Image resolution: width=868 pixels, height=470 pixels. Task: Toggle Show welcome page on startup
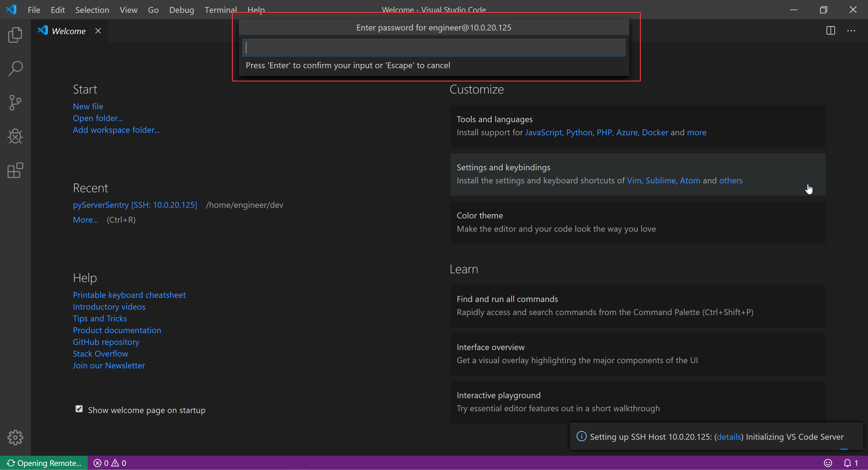click(x=79, y=409)
